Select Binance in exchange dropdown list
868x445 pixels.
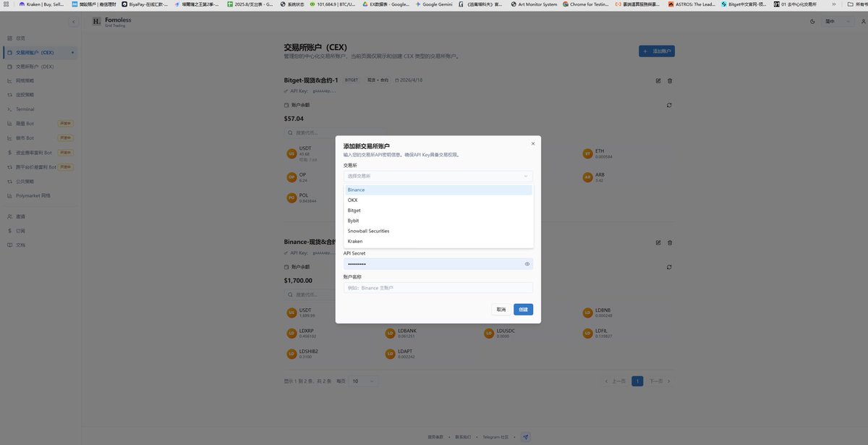438,190
